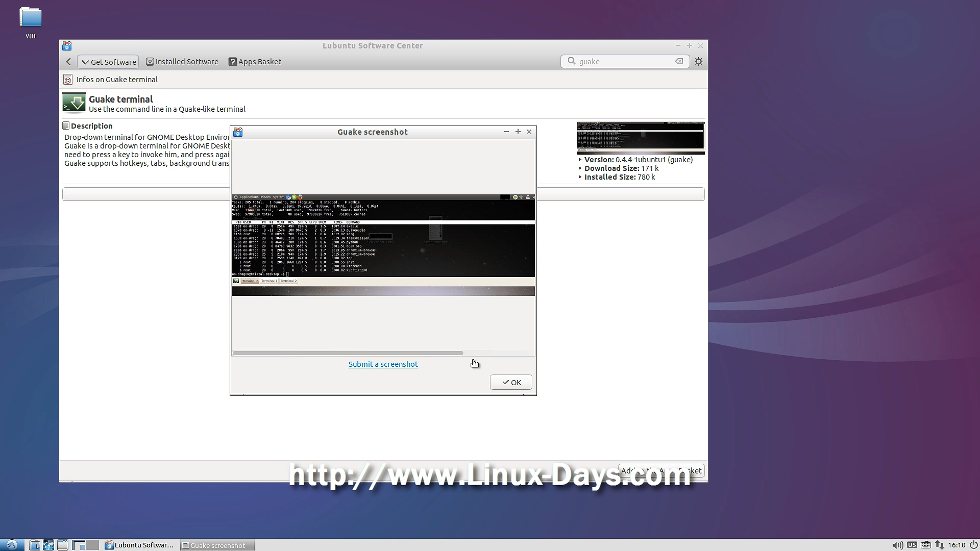Click the 'Version: 0.4.4-1ubuntu1 (guake)' text
Image resolution: width=980 pixels, height=551 pixels.
639,160
